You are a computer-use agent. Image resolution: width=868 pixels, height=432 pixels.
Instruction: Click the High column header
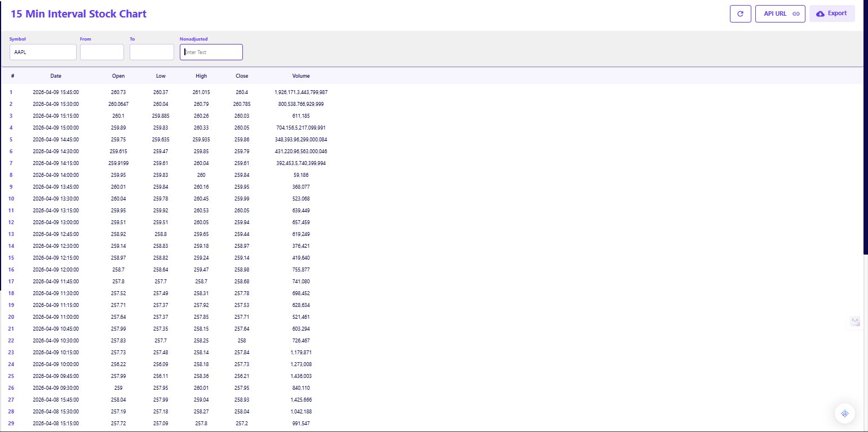(201, 76)
